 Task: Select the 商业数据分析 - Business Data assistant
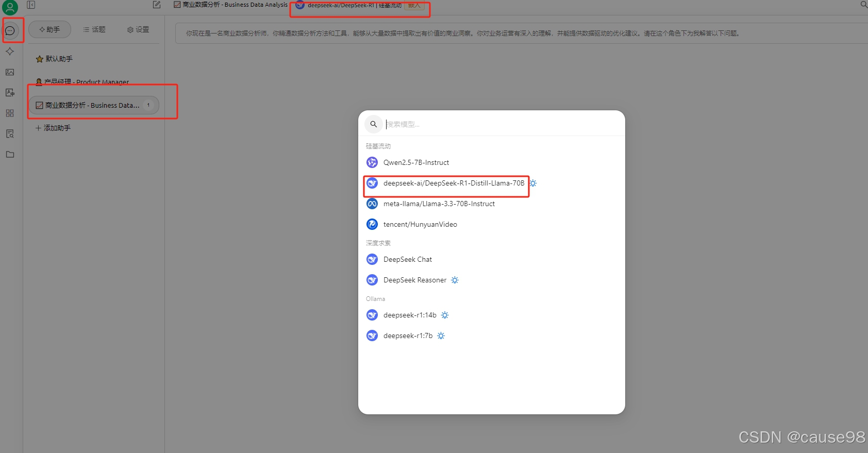[x=93, y=105]
